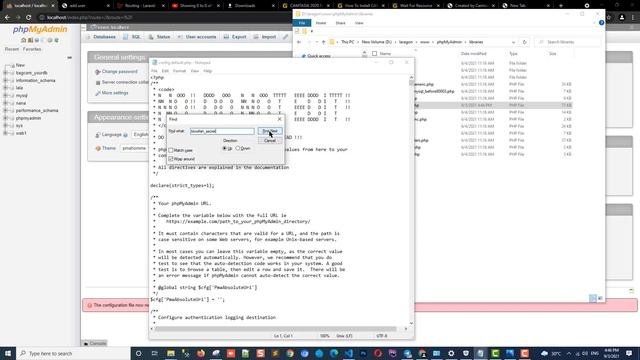Viewport: 640px width, 360px height.
Task: Select the Up direction radio button
Action: tap(224, 148)
